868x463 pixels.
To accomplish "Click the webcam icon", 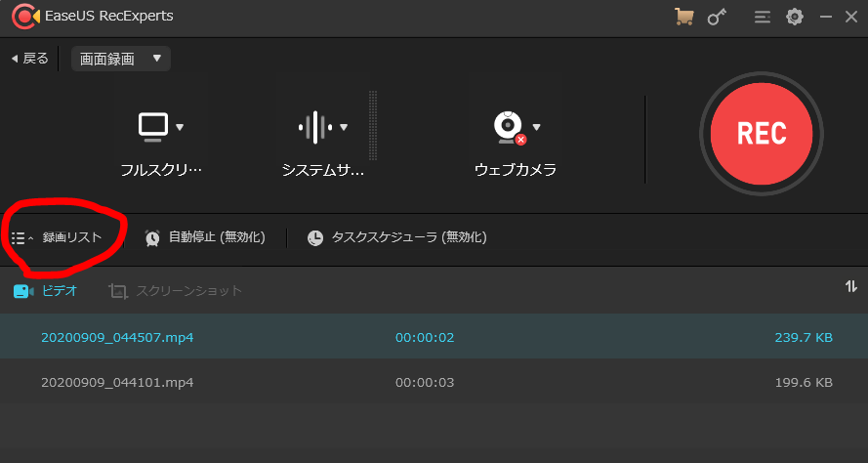I will (x=509, y=128).
